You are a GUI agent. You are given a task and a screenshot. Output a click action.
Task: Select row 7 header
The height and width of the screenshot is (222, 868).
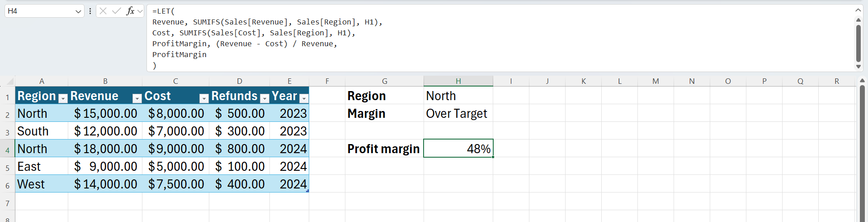point(7,202)
